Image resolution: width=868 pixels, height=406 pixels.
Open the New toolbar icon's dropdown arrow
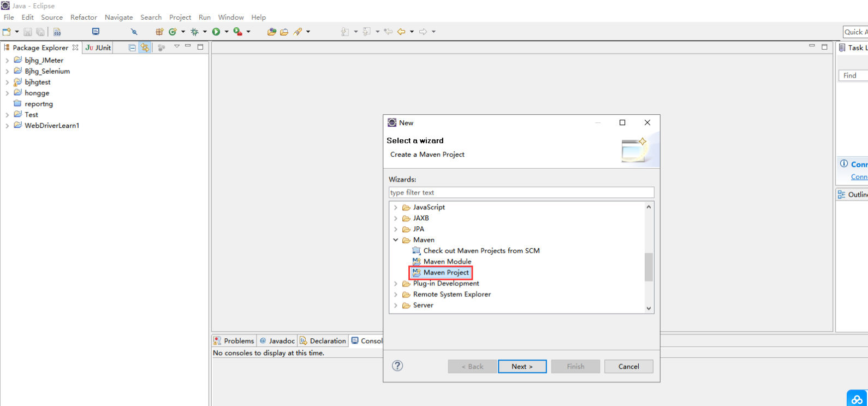tap(17, 32)
